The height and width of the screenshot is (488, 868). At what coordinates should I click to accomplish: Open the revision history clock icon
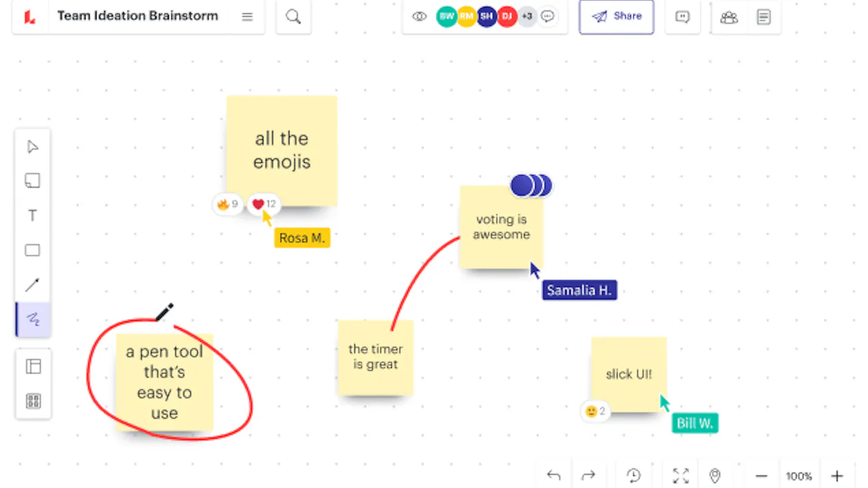[x=634, y=476]
